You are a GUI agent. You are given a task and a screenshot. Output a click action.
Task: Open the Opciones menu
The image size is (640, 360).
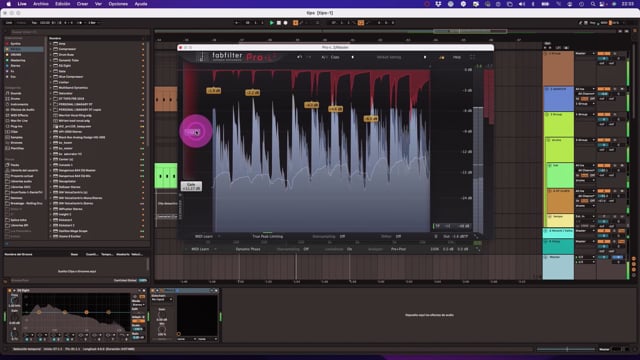click(118, 4)
